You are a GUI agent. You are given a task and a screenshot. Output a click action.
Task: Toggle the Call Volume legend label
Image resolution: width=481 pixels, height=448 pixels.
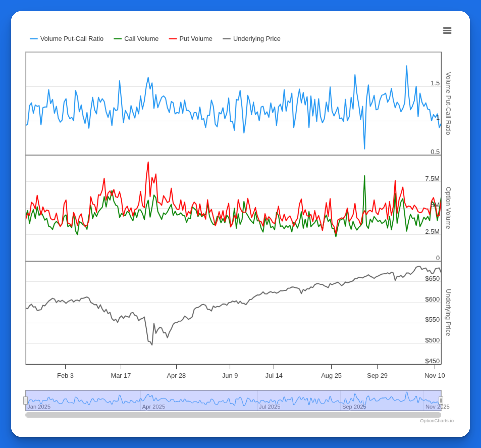pyautogui.click(x=141, y=39)
